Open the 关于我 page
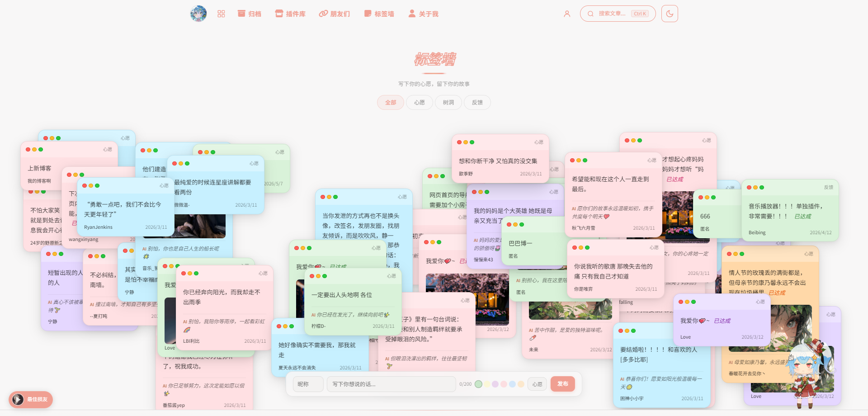 coord(424,14)
